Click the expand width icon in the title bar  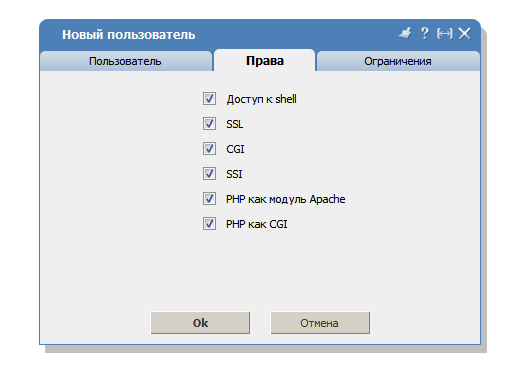445,34
